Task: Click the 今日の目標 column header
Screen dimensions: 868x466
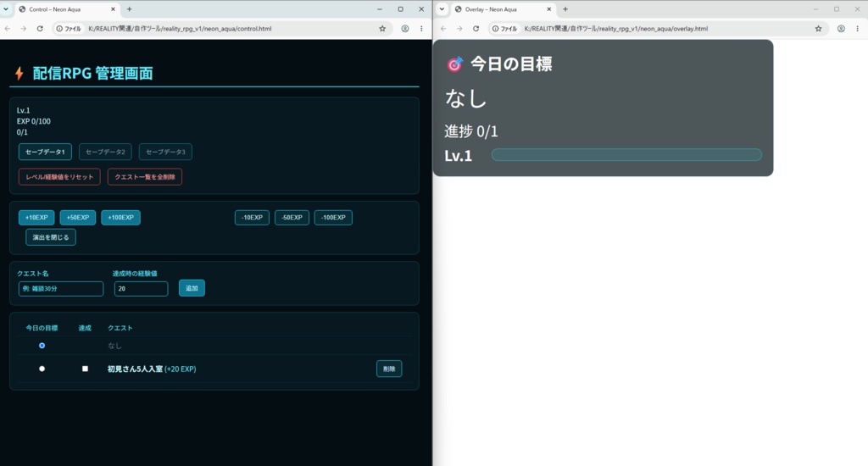Action: 42,328
